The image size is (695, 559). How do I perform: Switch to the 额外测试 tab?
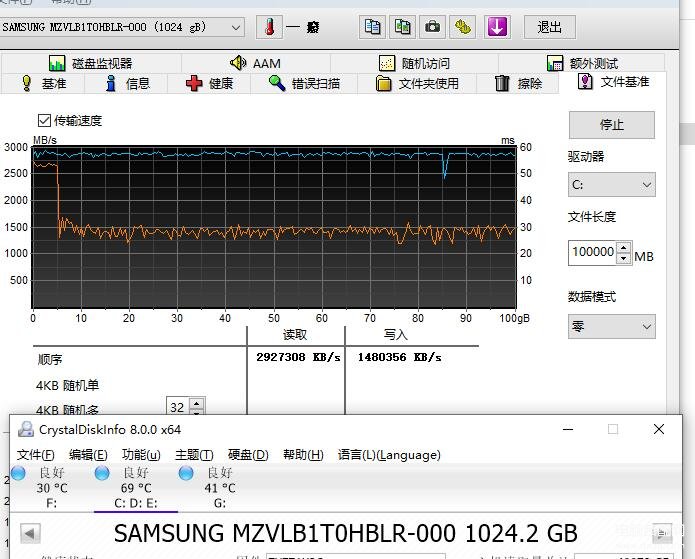582,63
